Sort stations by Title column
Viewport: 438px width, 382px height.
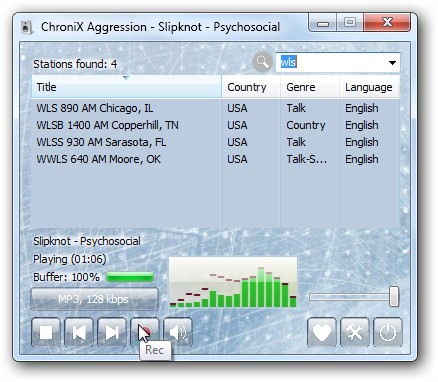pyautogui.click(x=126, y=87)
